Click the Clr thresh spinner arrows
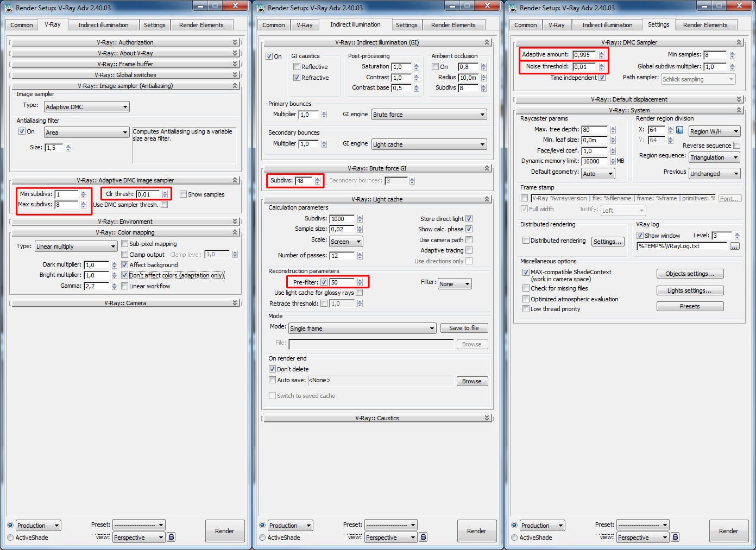 pyautogui.click(x=165, y=194)
